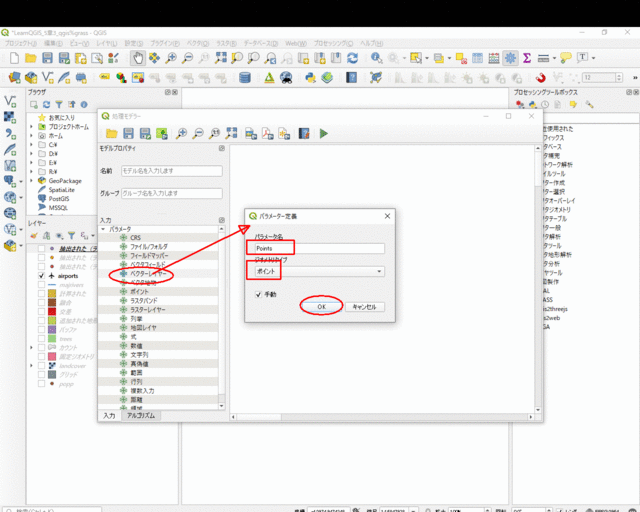Check the グリッド layer visibility checkbox
This screenshot has height=512, width=640.
tap(41, 374)
